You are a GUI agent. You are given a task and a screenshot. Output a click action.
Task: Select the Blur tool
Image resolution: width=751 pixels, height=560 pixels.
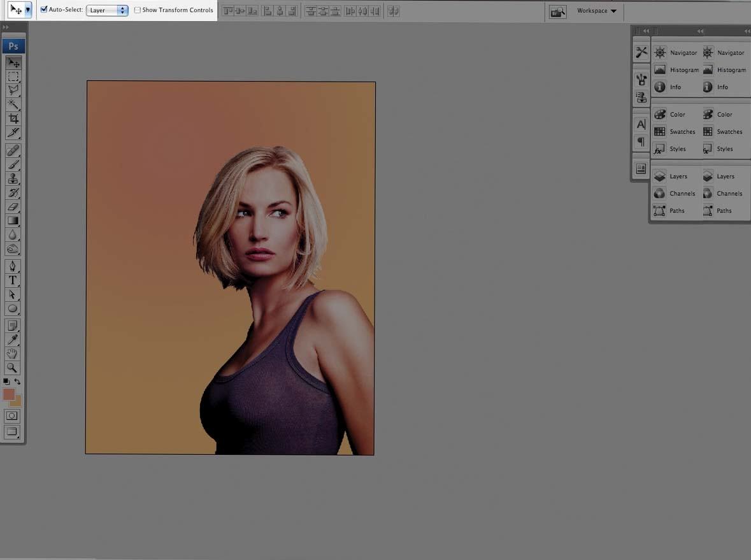click(x=13, y=234)
